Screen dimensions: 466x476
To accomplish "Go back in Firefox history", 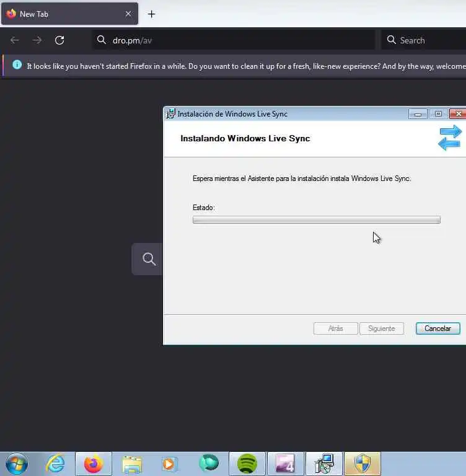I will pos(15,40).
